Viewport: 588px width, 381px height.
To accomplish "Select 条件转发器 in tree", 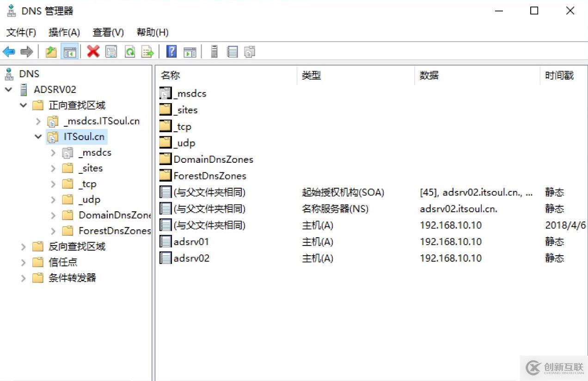I will coord(73,278).
